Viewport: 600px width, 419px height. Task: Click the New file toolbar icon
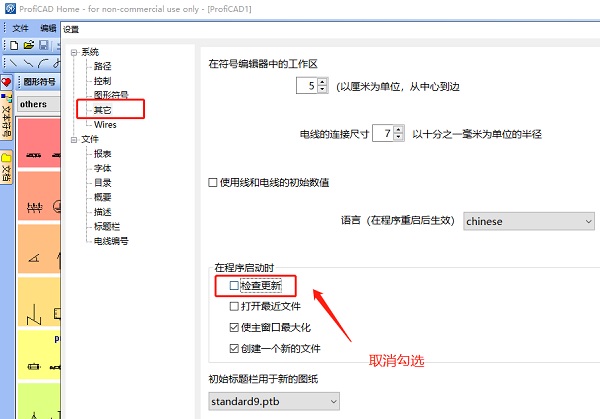(x=14, y=45)
